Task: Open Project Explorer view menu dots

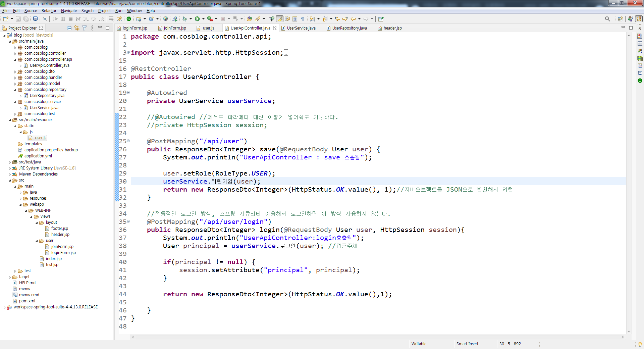Action: (x=92, y=28)
